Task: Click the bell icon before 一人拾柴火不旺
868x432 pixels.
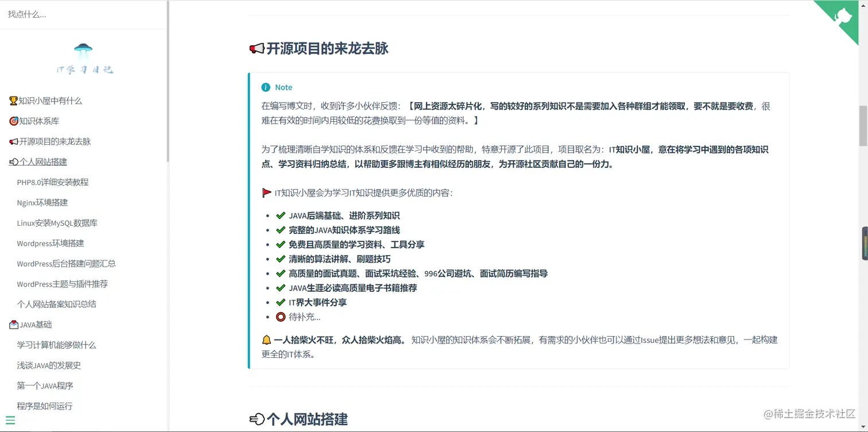Action: 266,340
